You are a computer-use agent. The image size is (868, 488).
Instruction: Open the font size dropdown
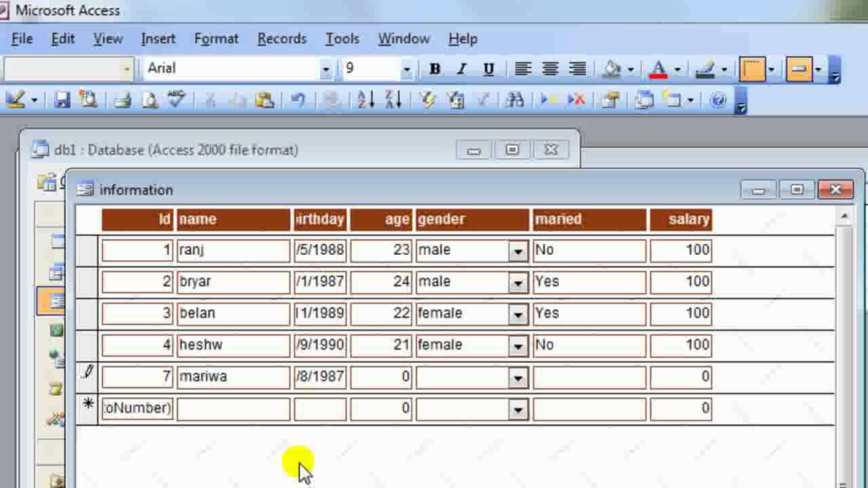click(x=406, y=69)
